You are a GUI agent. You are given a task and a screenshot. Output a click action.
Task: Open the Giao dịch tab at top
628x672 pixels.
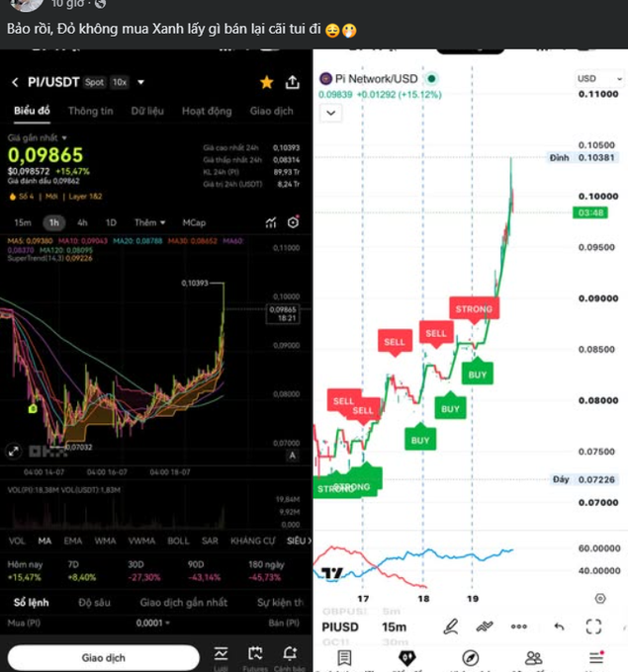272,111
